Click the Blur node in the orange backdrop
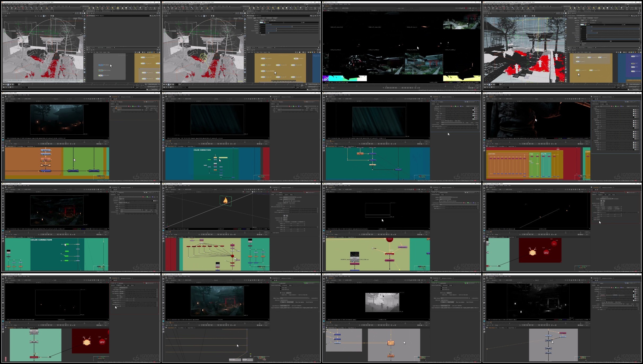 tap(46, 159)
